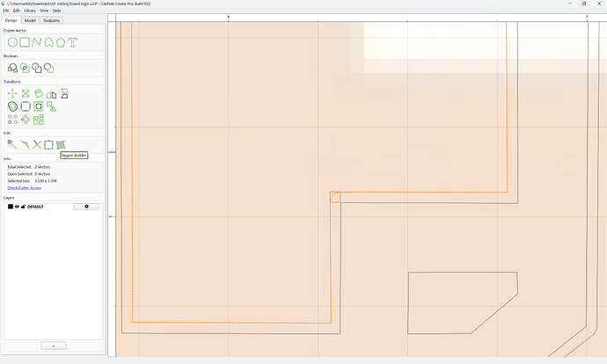Click the Group Vectors square-triangle icon
This screenshot has height=364, width=607.
52,106
